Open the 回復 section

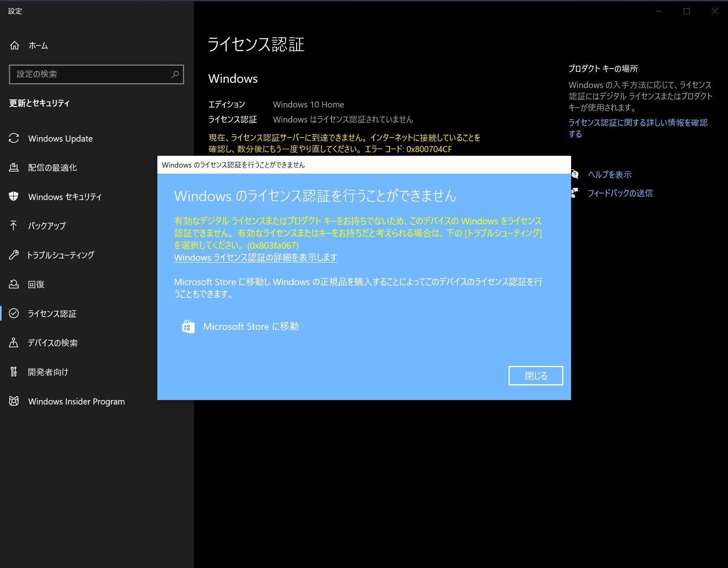tap(36, 284)
